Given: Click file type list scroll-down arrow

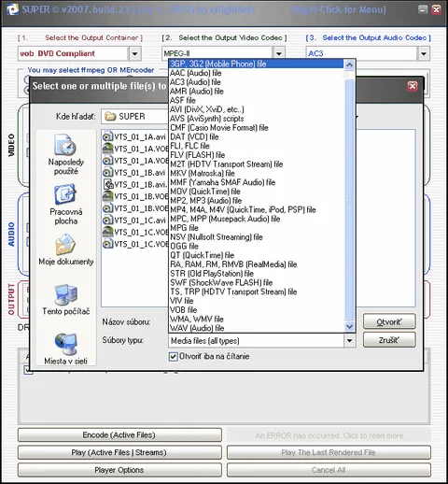Looking at the screenshot, I should (349, 326).
